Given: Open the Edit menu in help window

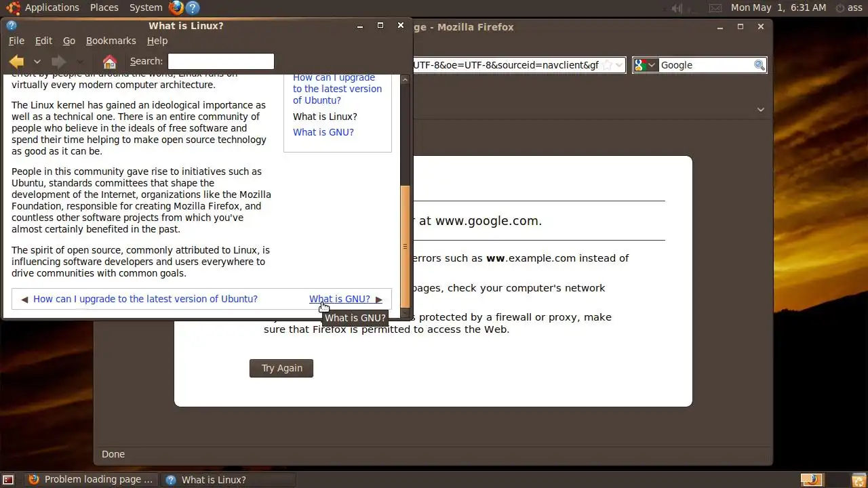Looking at the screenshot, I should pos(43,41).
